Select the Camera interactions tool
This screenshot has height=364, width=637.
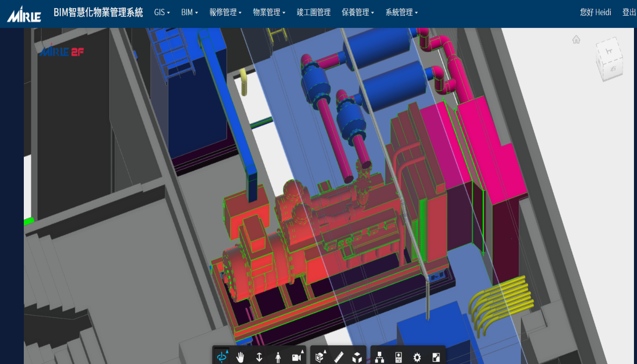tap(297, 357)
